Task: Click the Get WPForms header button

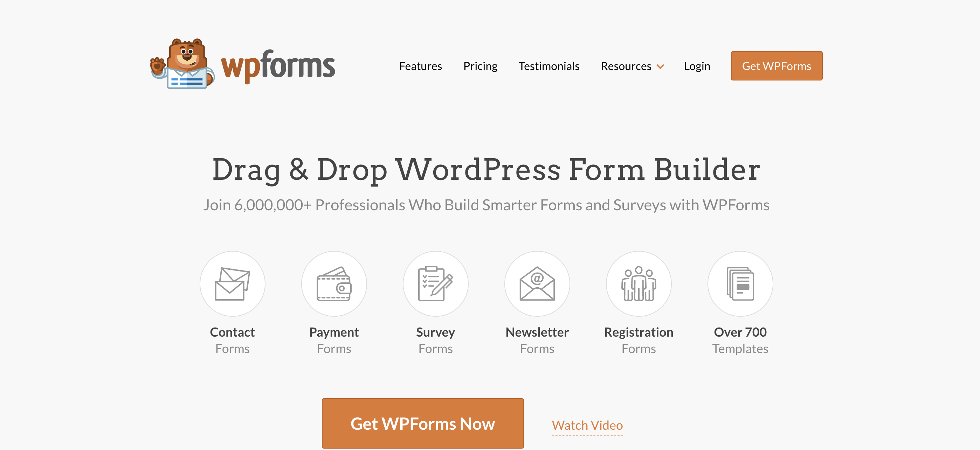Action: tap(777, 65)
